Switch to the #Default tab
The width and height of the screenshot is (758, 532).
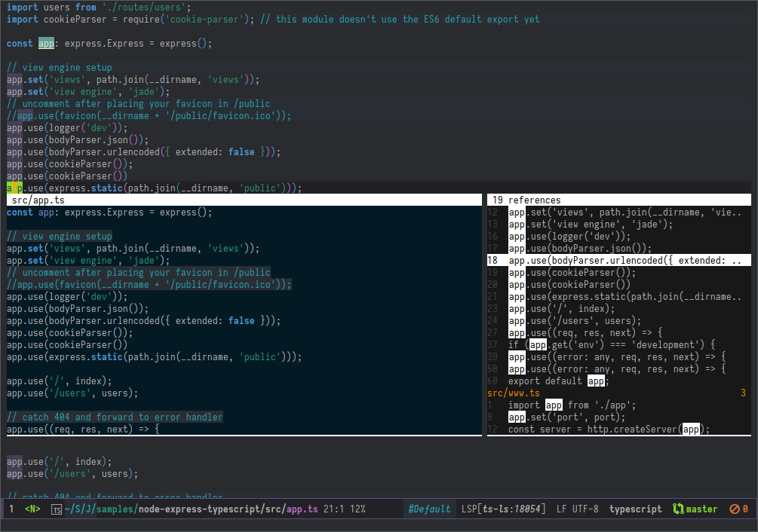429,509
